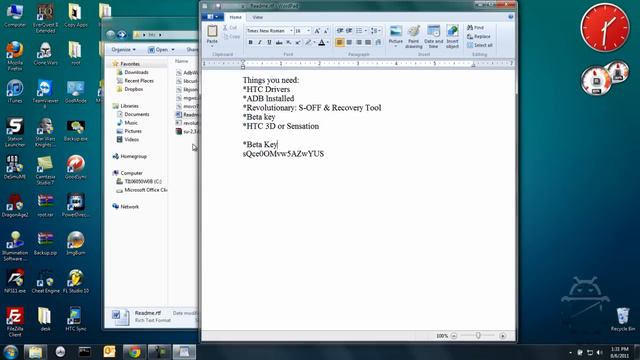Justify the paragraph text
The image size is (640, 360).
tap(368, 42)
